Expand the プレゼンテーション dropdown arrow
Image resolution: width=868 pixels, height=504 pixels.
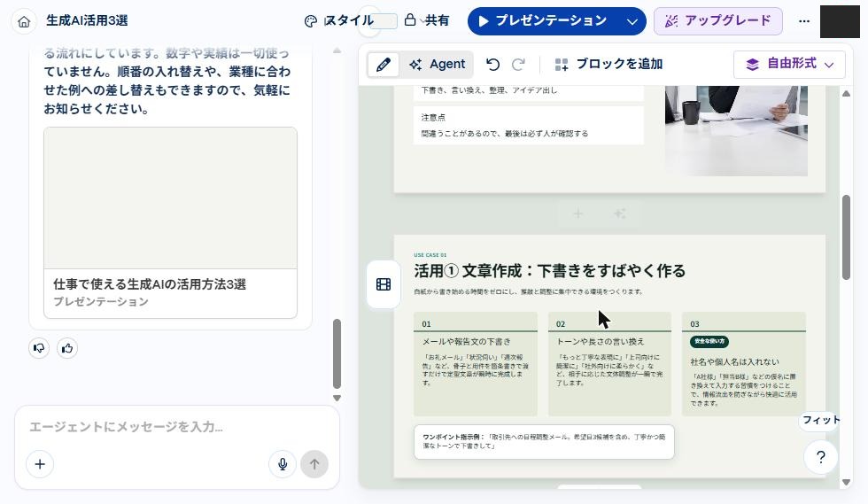[632, 21]
